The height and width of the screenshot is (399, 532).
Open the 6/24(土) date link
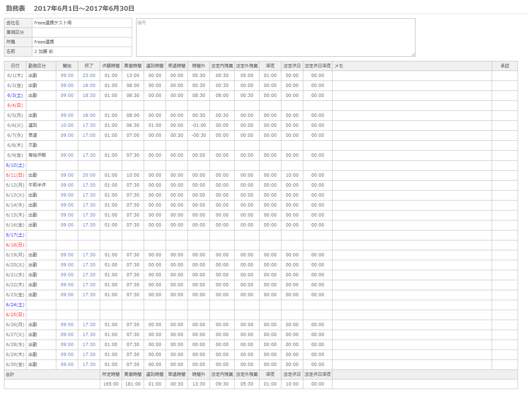pyautogui.click(x=15, y=305)
